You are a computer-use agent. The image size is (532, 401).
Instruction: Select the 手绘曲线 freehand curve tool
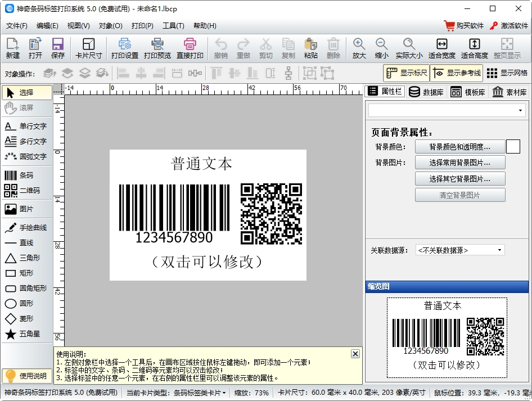[27, 228]
